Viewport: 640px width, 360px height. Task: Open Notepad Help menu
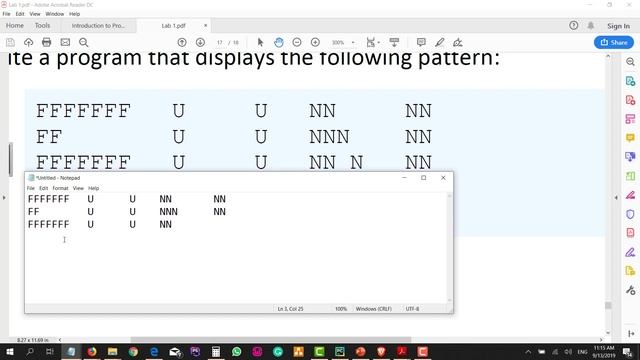tap(93, 188)
